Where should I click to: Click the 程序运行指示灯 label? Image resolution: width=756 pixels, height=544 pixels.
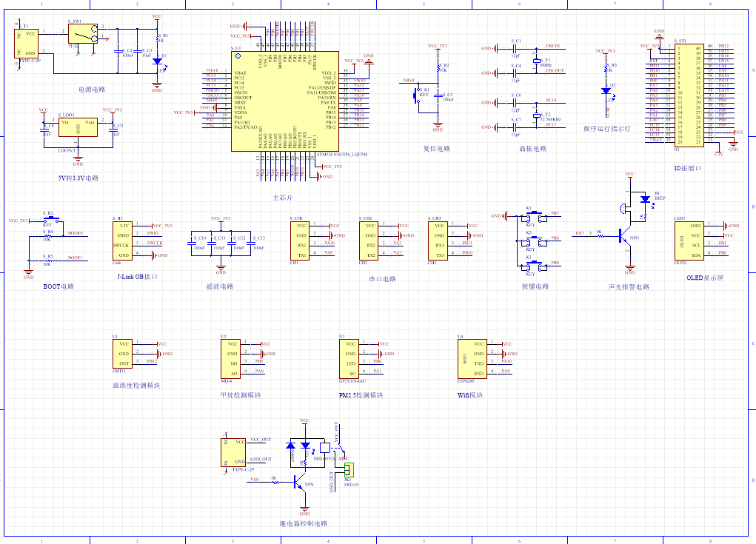click(x=606, y=129)
